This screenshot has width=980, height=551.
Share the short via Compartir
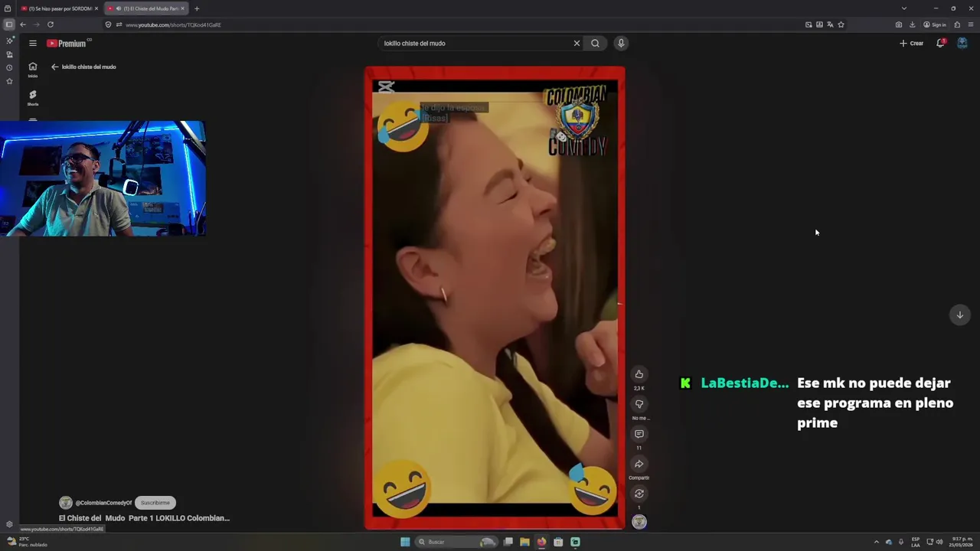click(x=639, y=464)
